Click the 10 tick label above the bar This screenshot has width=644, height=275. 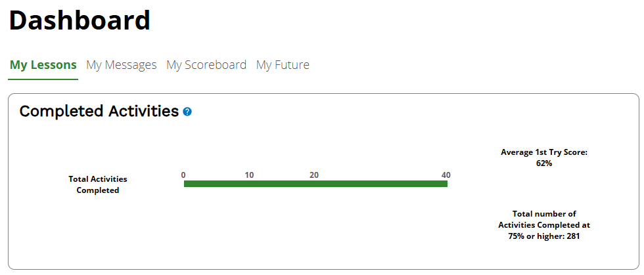pyautogui.click(x=249, y=175)
